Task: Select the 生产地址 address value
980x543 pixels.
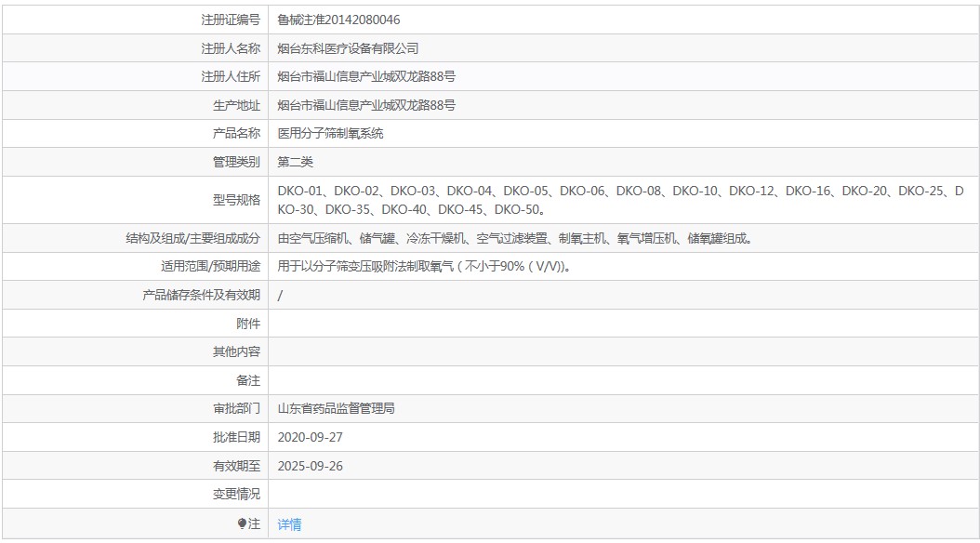Action: click(x=366, y=105)
